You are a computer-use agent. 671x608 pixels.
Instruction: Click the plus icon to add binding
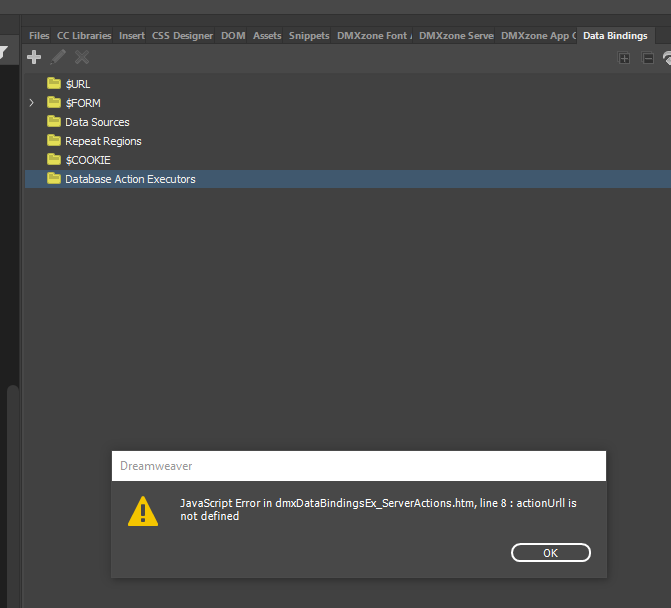(x=34, y=57)
